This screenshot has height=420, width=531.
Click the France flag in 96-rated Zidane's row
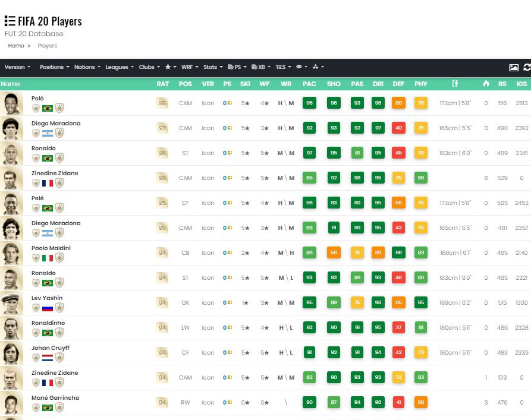point(48,184)
